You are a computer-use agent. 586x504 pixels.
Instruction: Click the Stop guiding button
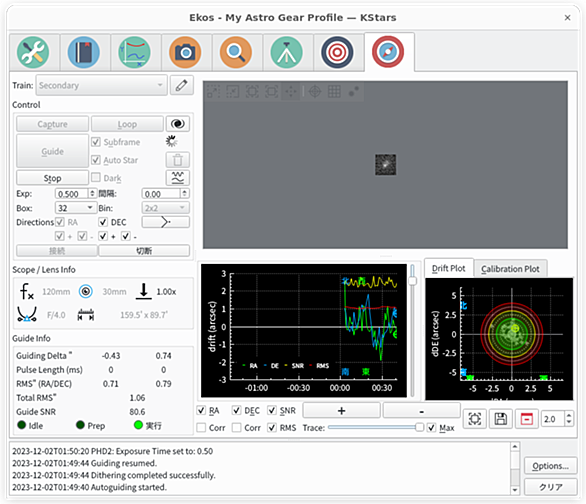[x=52, y=178]
